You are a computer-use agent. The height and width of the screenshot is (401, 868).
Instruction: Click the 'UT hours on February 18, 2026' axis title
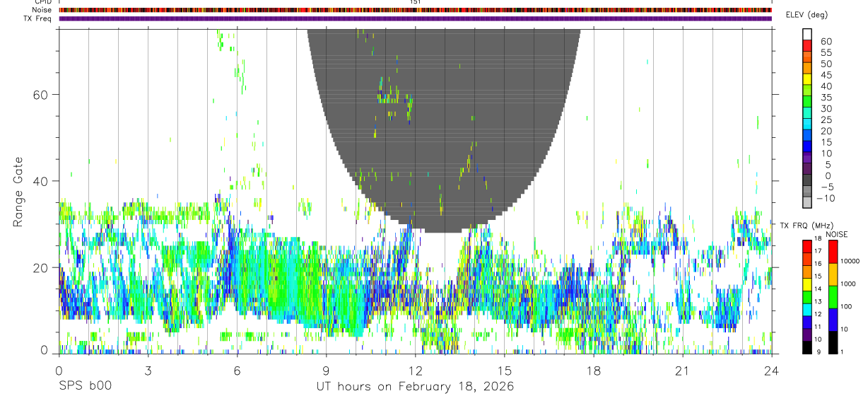(x=415, y=387)
